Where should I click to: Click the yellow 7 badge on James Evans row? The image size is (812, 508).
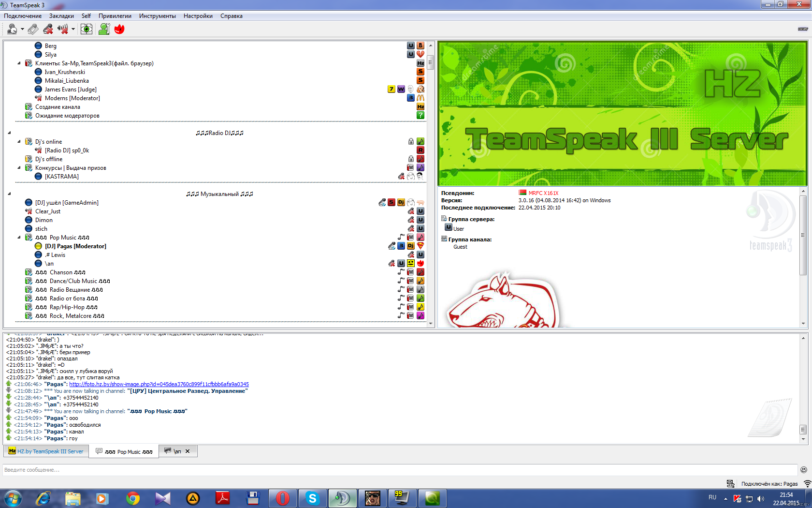click(391, 89)
